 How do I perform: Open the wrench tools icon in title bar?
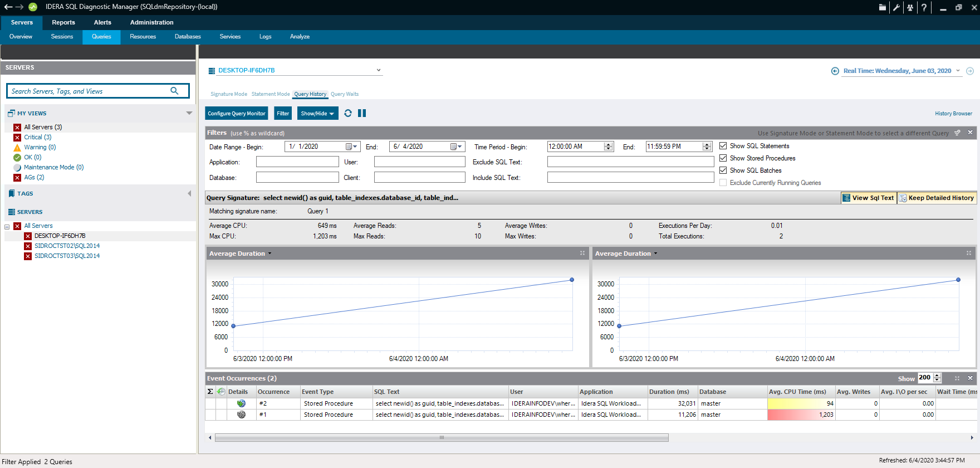click(x=896, y=7)
